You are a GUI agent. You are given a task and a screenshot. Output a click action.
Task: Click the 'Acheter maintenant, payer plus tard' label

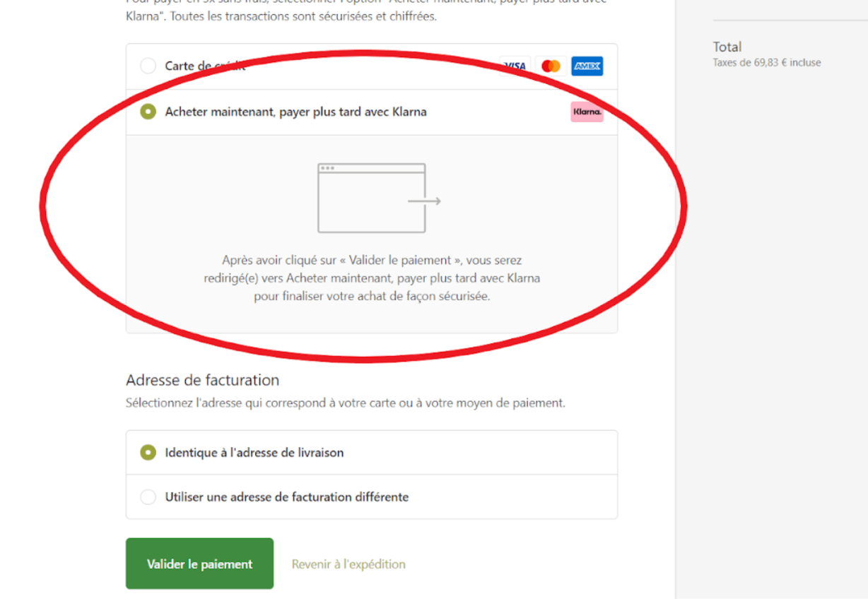point(295,112)
